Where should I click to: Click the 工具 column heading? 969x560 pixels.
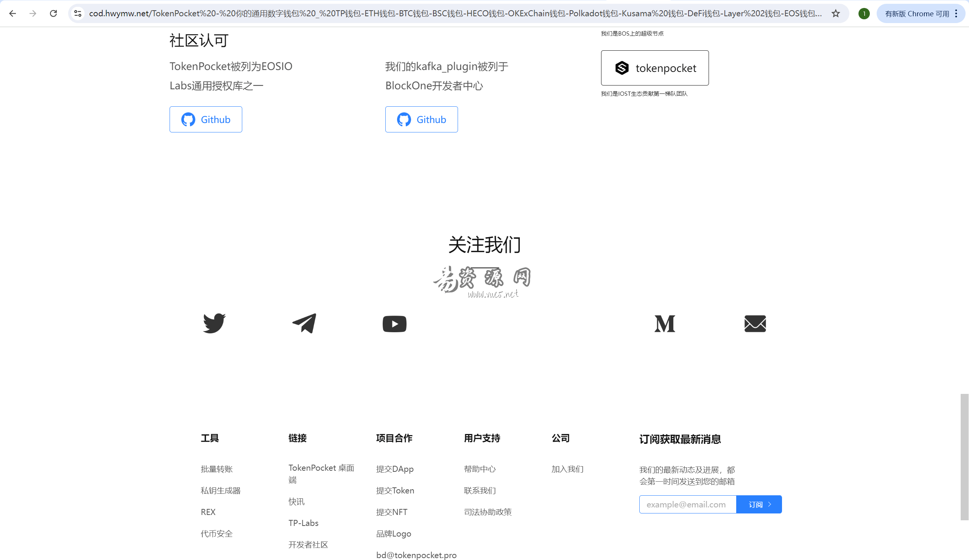point(210,438)
